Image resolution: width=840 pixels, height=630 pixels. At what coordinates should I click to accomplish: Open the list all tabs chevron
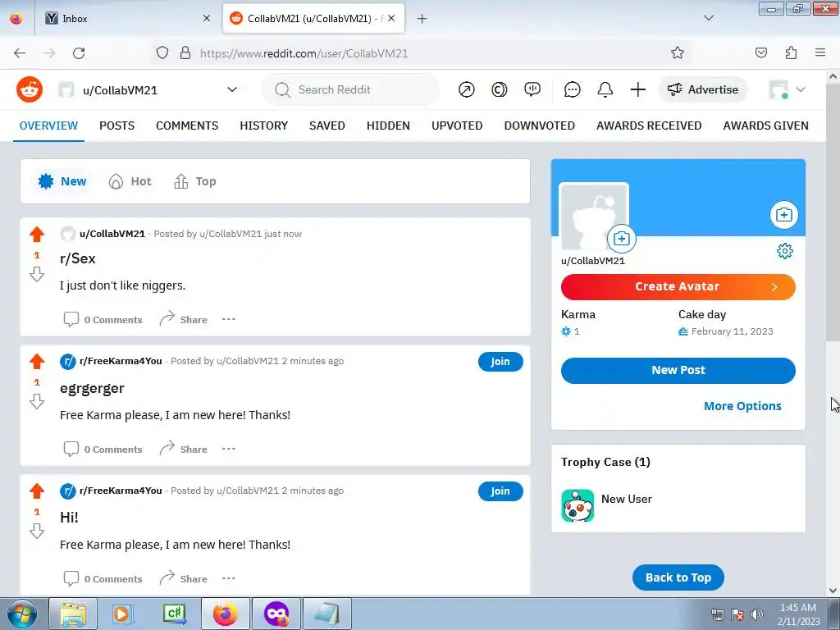click(x=709, y=18)
